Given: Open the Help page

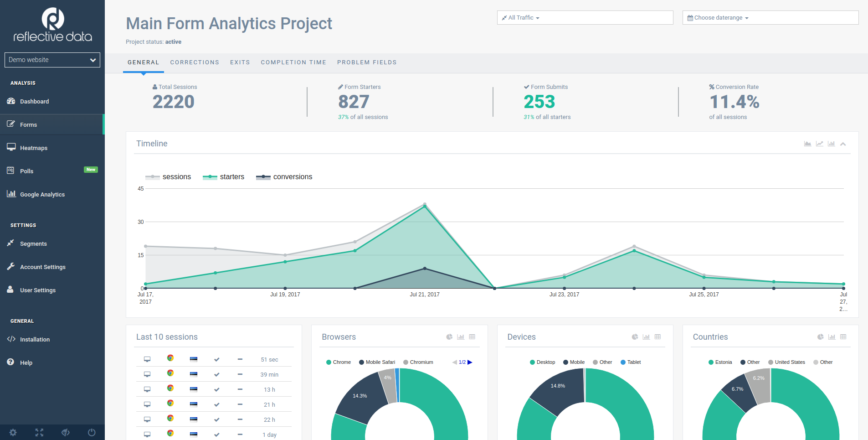Looking at the screenshot, I should pyautogui.click(x=52, y=362).
